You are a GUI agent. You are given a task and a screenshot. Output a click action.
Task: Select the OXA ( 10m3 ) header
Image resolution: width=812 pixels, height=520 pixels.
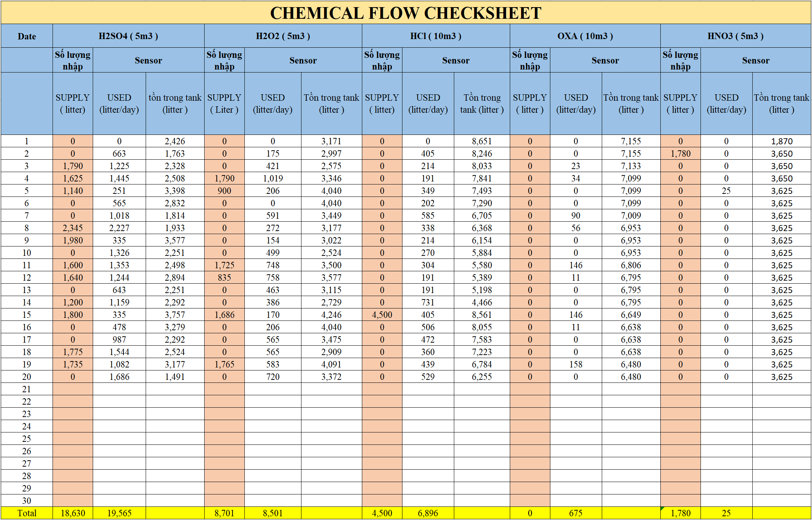coord(585,36)
